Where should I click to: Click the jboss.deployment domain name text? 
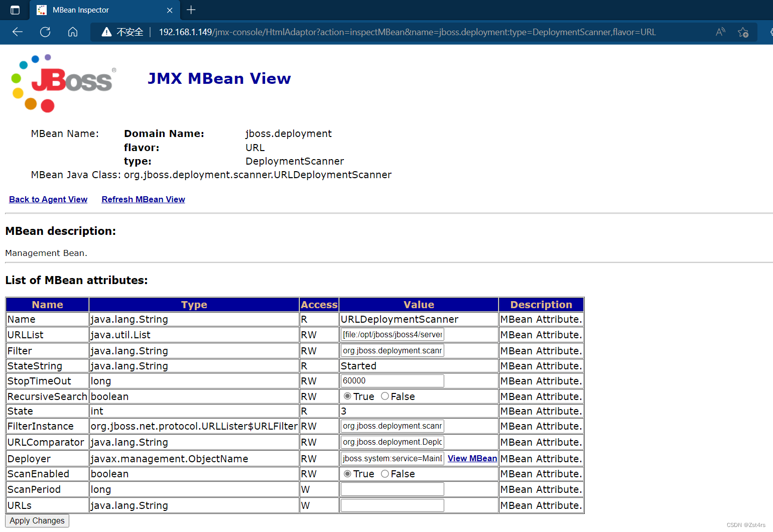[x=288, y=134]
